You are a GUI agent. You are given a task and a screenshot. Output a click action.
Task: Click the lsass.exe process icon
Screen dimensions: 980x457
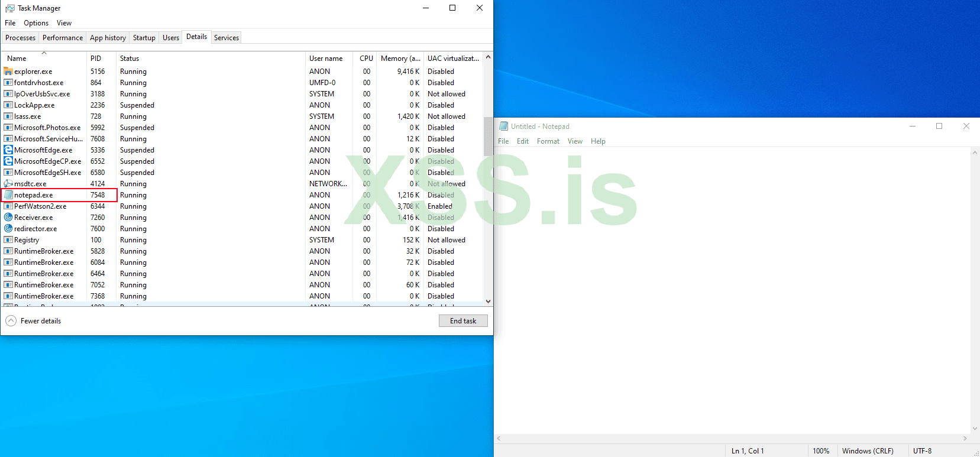tap(8, 116)
